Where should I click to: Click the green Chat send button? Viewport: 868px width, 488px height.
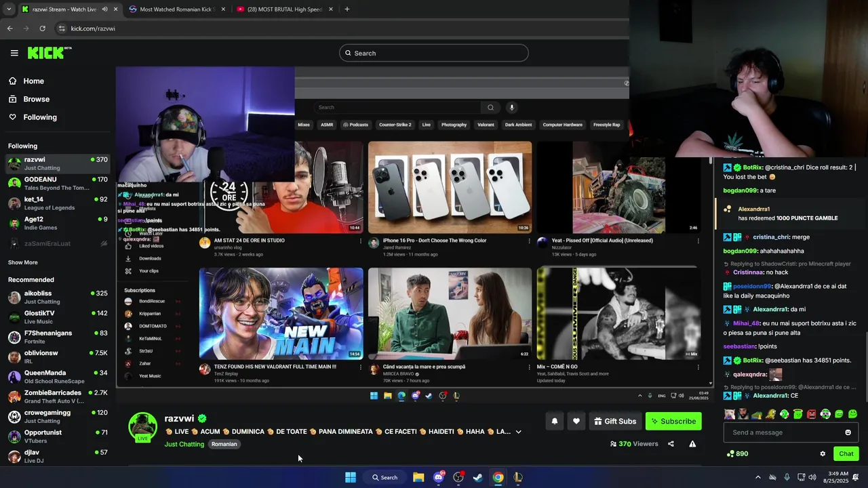(x=846, y=453)
